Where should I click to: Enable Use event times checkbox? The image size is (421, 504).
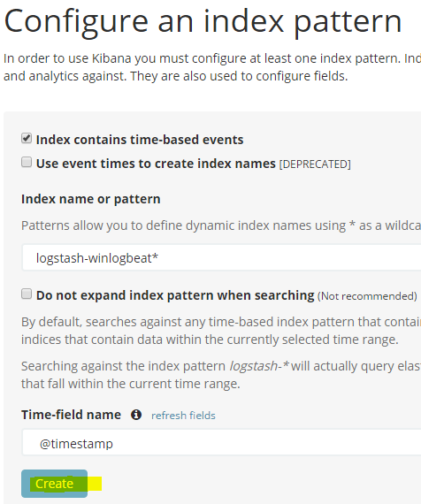(27, 162)
